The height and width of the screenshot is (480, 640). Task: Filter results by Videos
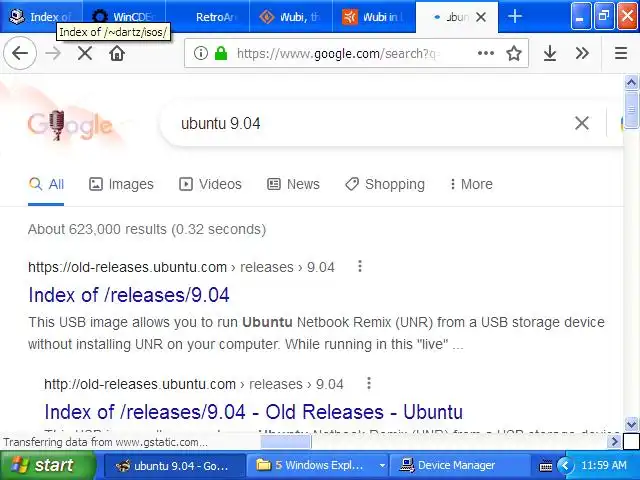210,184
